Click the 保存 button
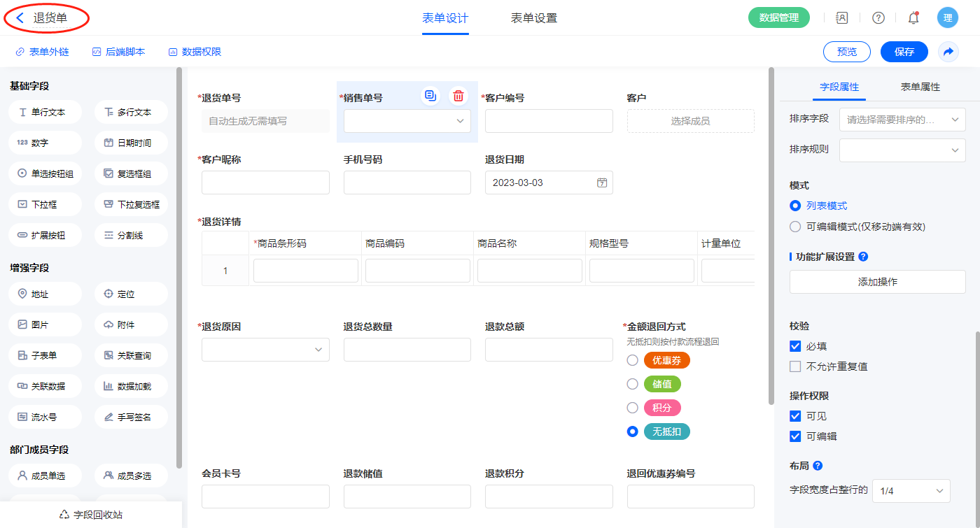The image size is (980, 528). click(x=904, y=52)
